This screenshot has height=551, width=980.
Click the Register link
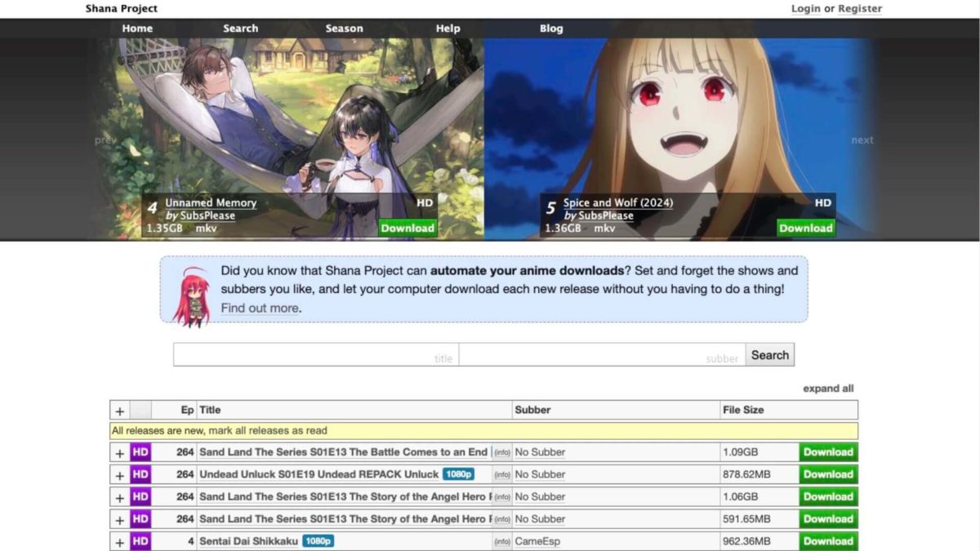coord(860,8)
